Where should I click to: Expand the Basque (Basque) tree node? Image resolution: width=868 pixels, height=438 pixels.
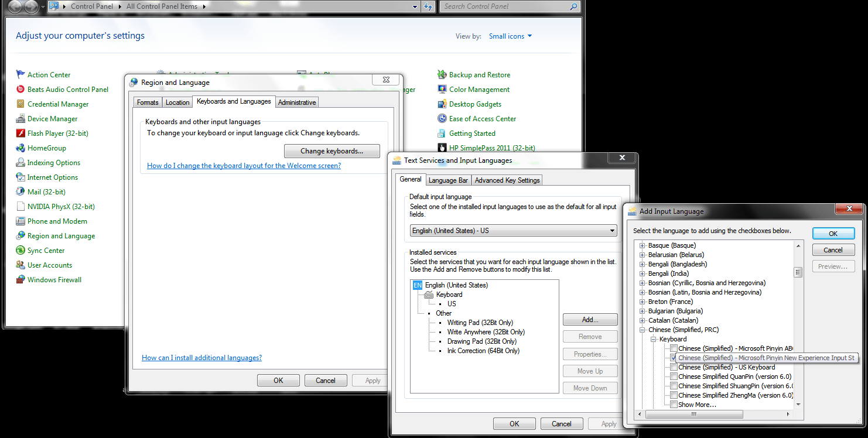coord(643,245)
